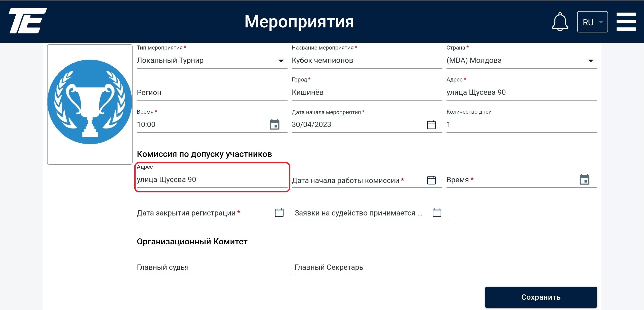The image size is (644, 310).
Task: Open calendar for Дата закрытия регистрации
Action: click(x=279, y=212)
